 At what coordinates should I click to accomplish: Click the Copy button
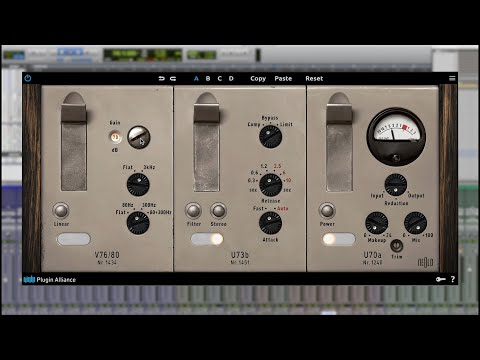[x=258, y=79]
